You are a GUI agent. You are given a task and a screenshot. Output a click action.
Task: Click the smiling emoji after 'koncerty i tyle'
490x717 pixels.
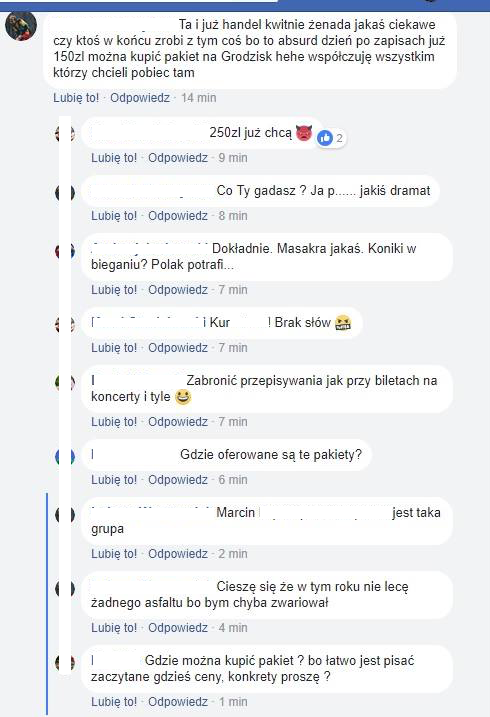tap(182, 397)
